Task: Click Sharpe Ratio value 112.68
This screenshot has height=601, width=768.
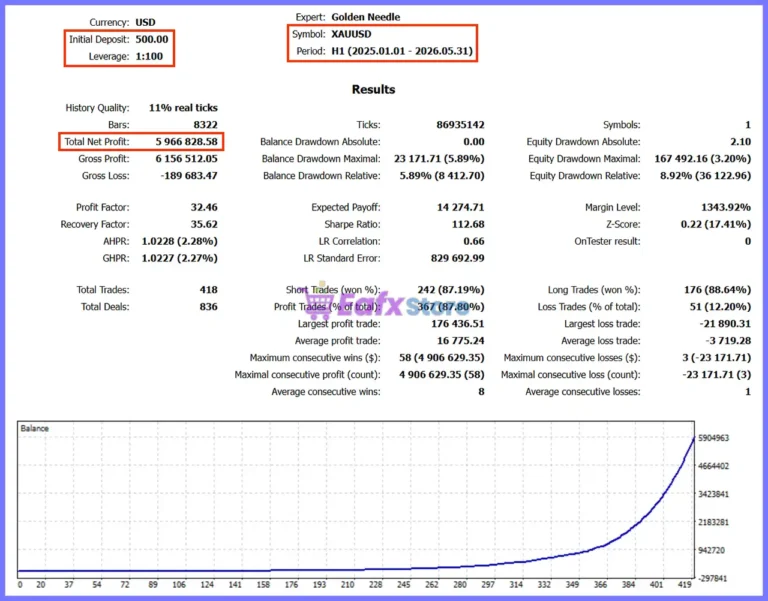Action: (468, 224)
